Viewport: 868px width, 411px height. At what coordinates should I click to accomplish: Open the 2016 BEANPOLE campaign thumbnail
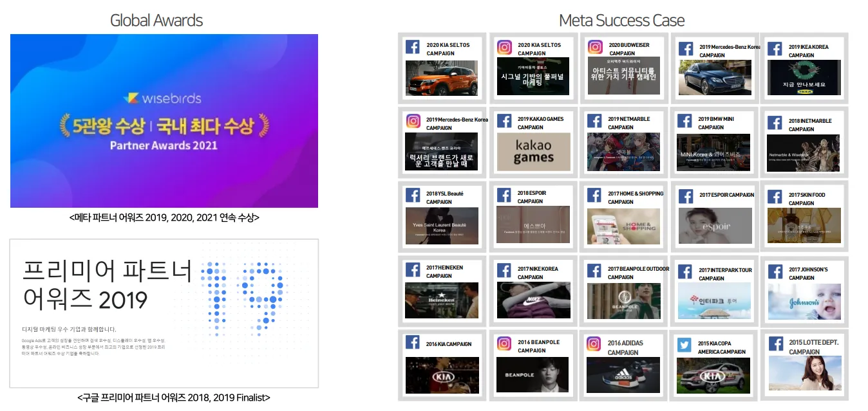(x=533, y=374)
